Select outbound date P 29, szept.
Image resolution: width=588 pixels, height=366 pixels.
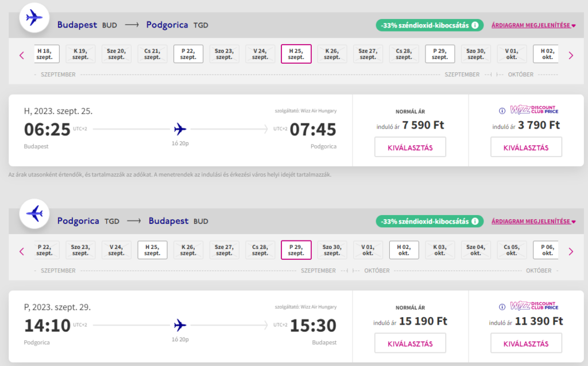(440, 54)
